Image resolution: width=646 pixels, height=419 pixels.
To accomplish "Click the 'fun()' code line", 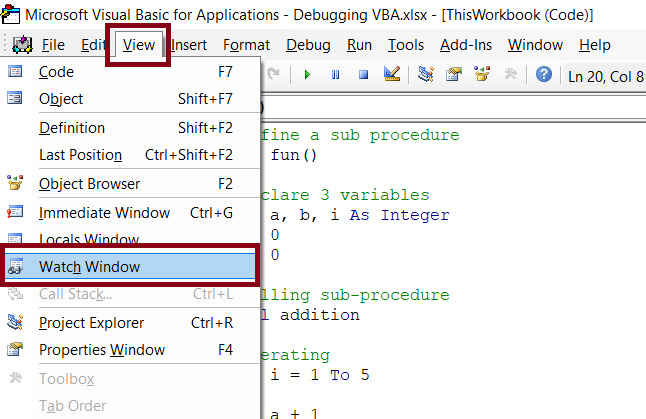I will tap(293, 155).
